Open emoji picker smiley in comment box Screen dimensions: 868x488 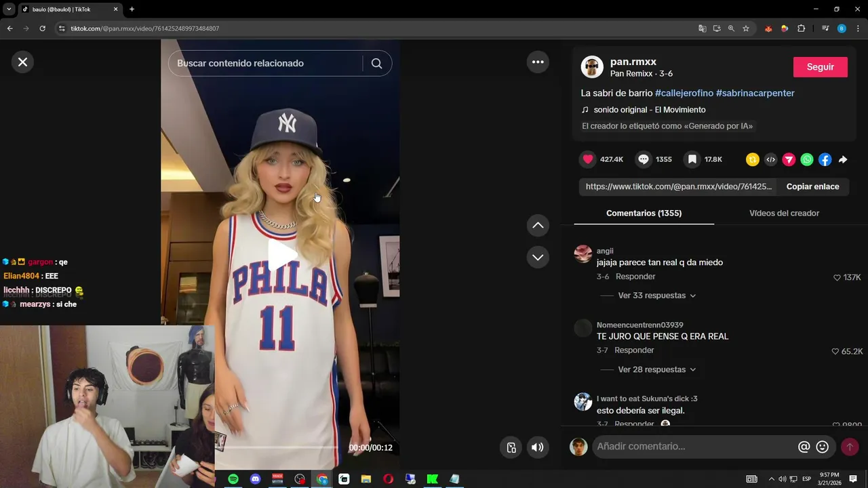pyautogui.click(x=823, y=447)
